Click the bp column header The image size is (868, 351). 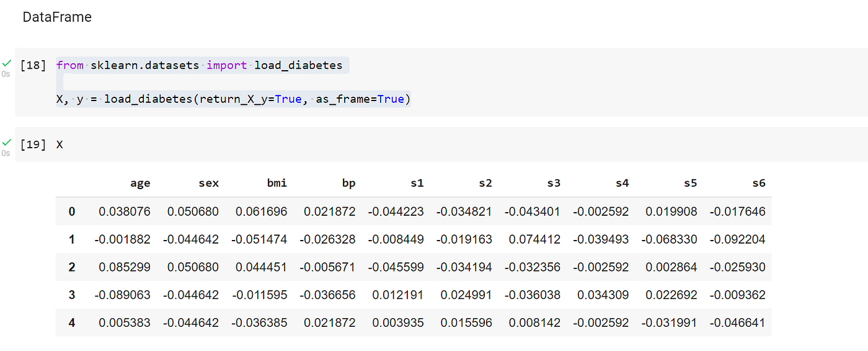[348, 183]
